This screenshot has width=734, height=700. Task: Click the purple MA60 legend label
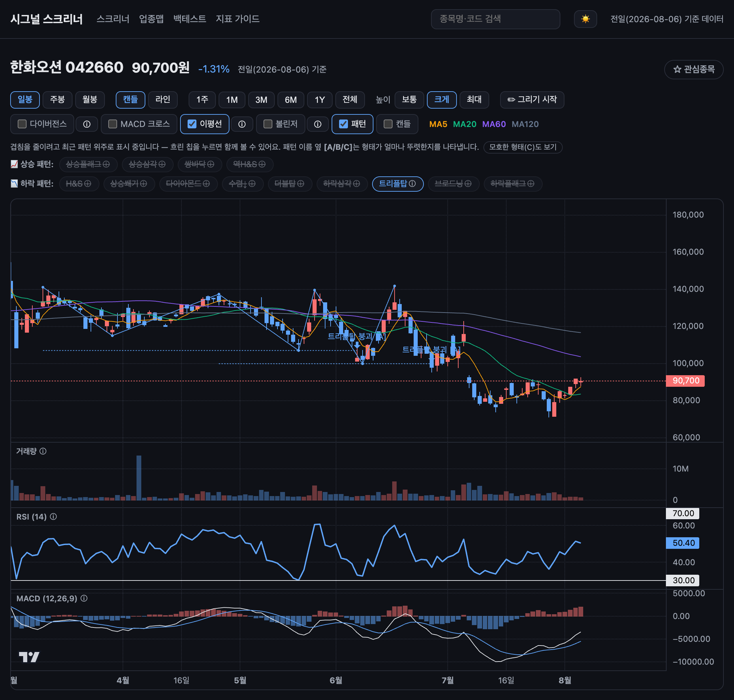pyautogui.click(x=494, y=124)
